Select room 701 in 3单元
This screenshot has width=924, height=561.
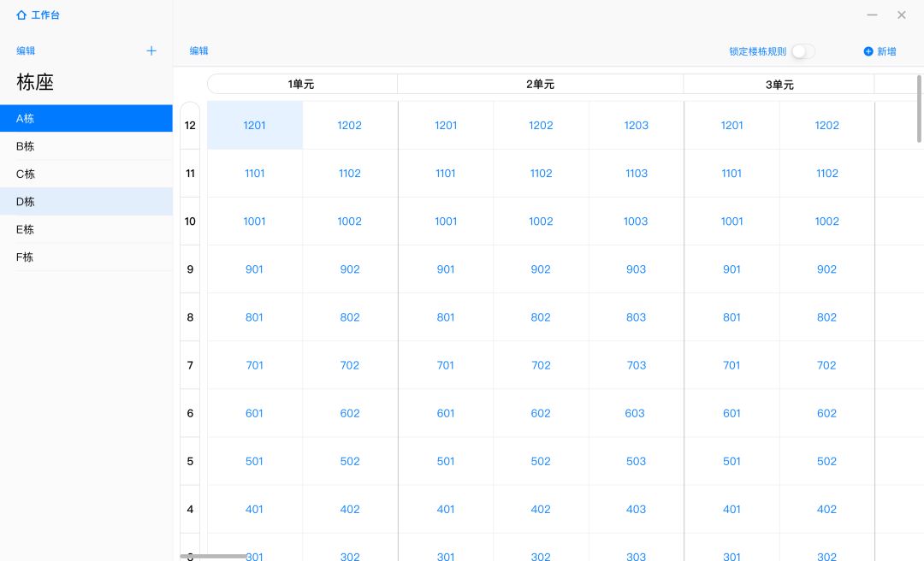(x=731, y=365)
